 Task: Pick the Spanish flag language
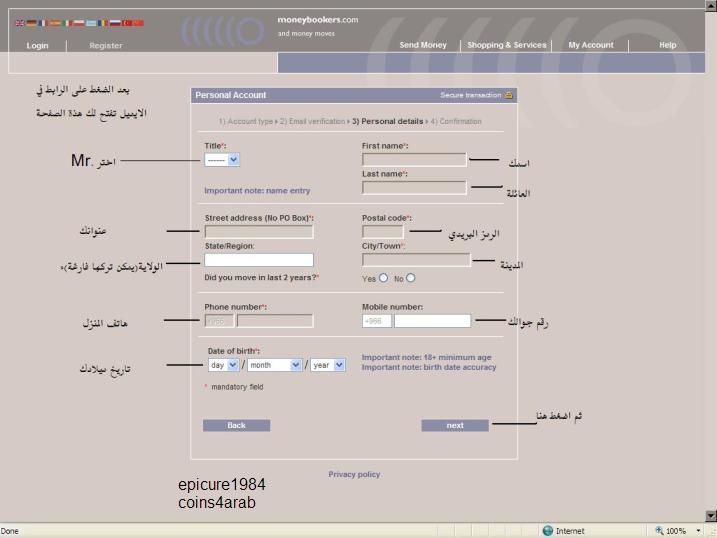tap(55, 23)
